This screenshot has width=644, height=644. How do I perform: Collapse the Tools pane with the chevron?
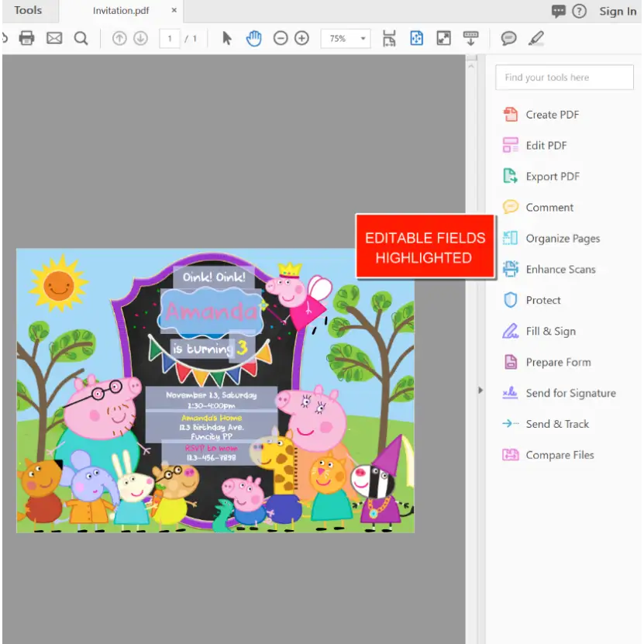481,391
